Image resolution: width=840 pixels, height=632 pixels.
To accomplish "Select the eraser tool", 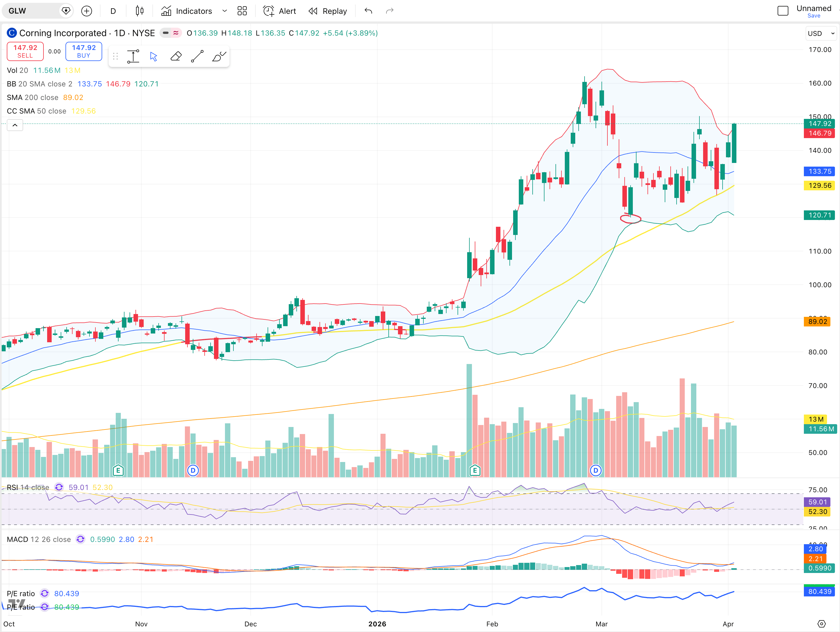I will (176, 57).
